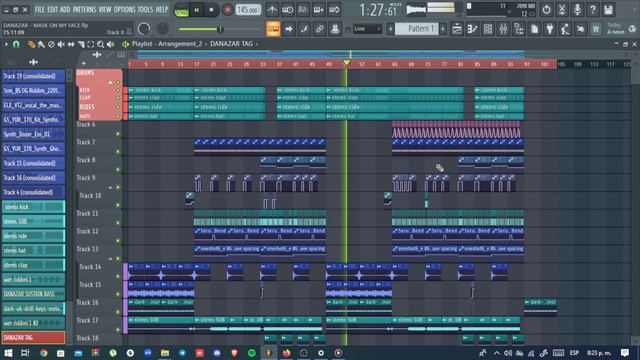
Task: Select Track 19 (consolidated) in picker
Action: pos(33,76)
